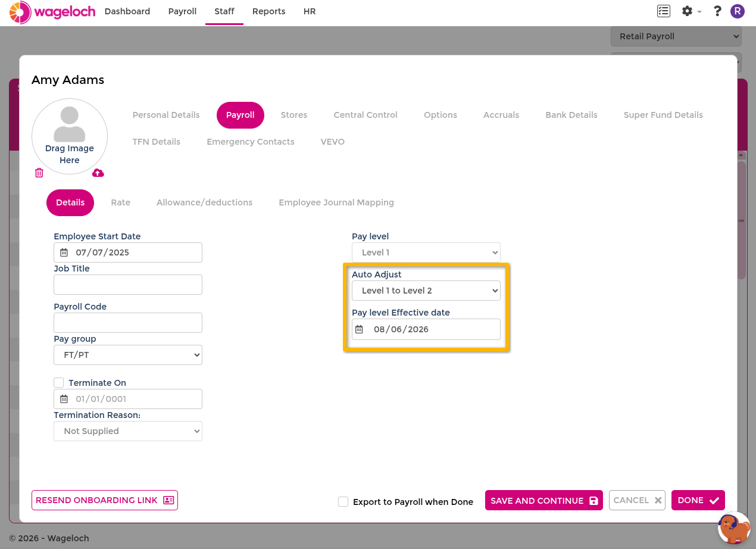Open the user profile avatar R
This screenshot has width=756, height=549.
(x=738, y=11)
